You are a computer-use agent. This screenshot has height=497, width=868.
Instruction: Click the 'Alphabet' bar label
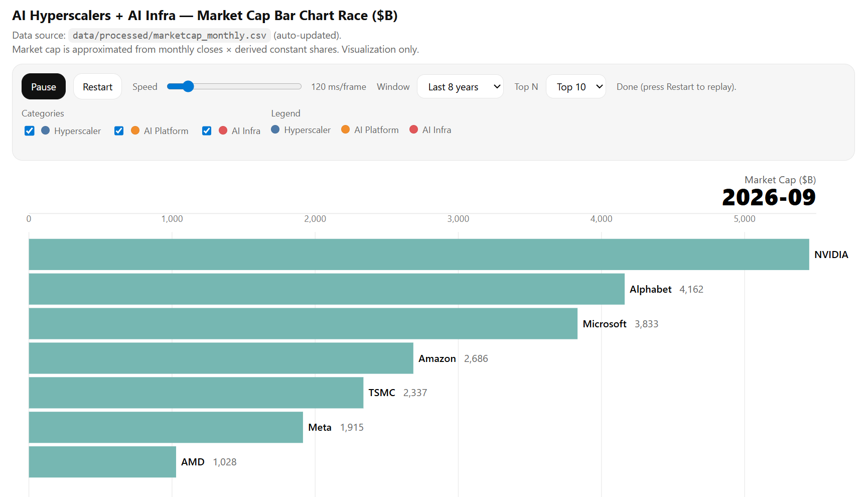pos(650,289)
